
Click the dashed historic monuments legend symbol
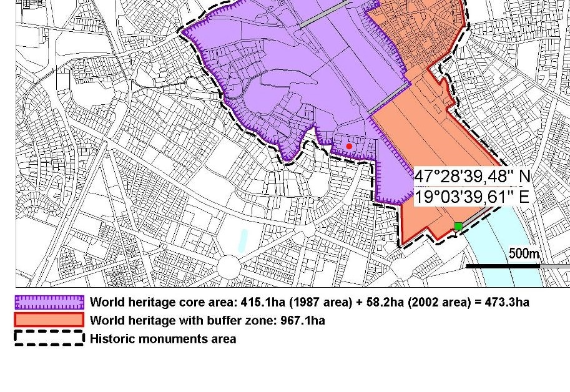49,338
